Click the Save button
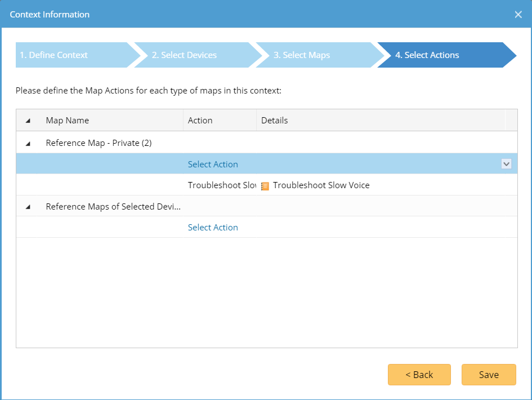Screen dimensions: 532x400 pyautogui.click(x=489, y=375)
